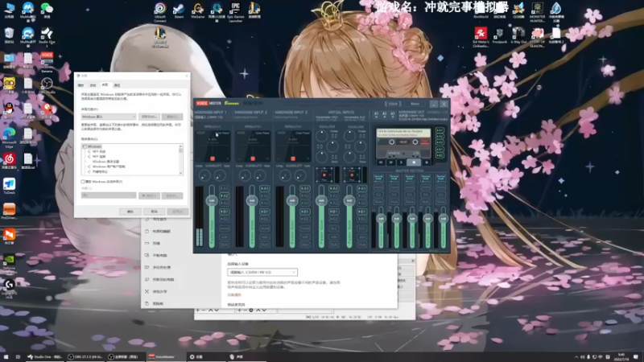
Task: Open the ToDesk desktop icon
Action: [x=9, y=187]
